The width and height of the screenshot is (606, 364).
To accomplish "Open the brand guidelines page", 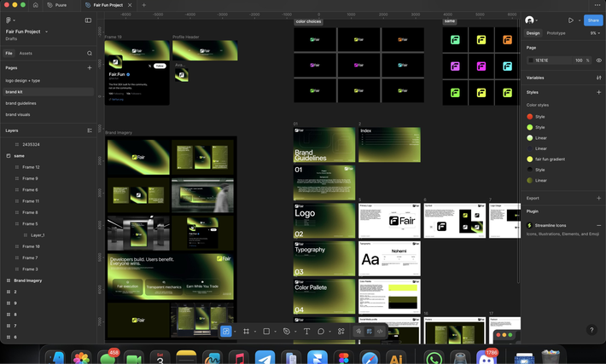I will click(20, 103).
